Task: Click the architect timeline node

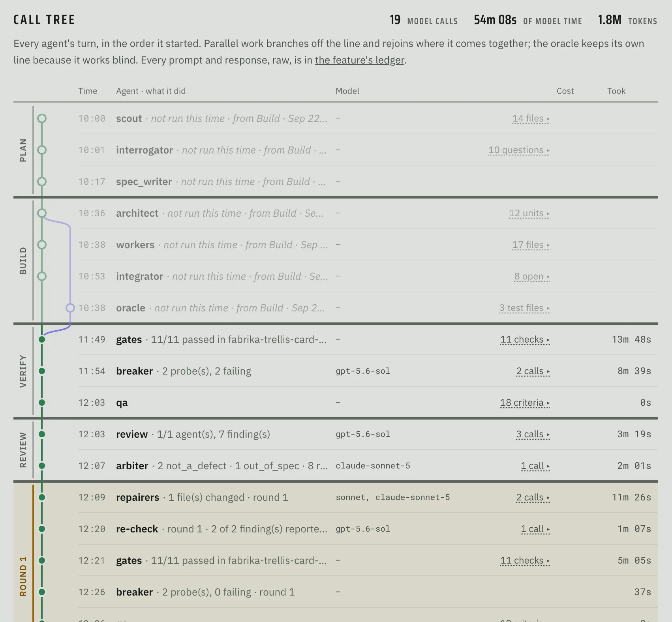Action: coord(42,213)
